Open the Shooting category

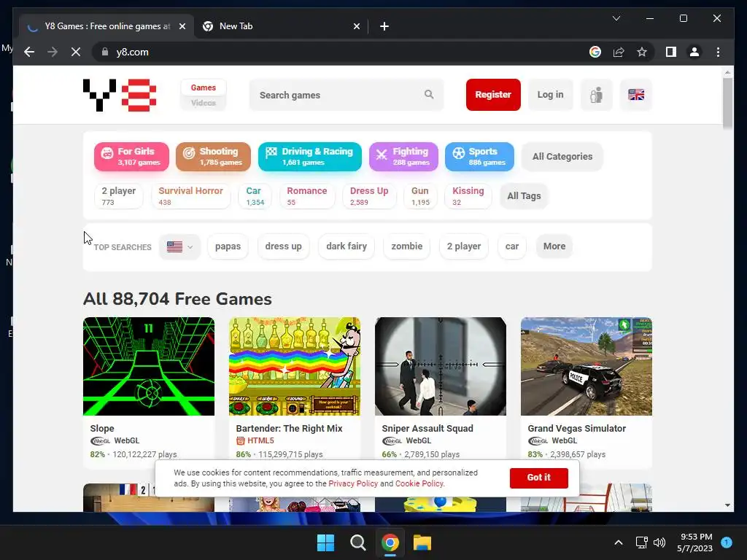click(213, 156)
